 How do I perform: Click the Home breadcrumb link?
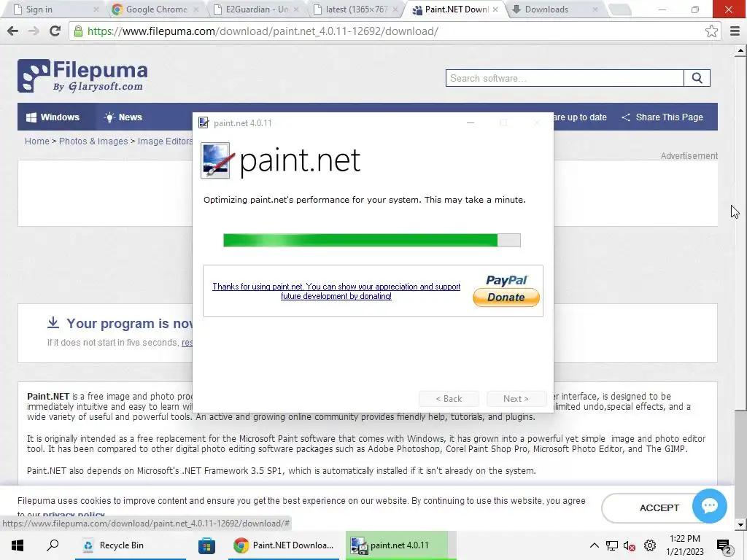point(36,141)
